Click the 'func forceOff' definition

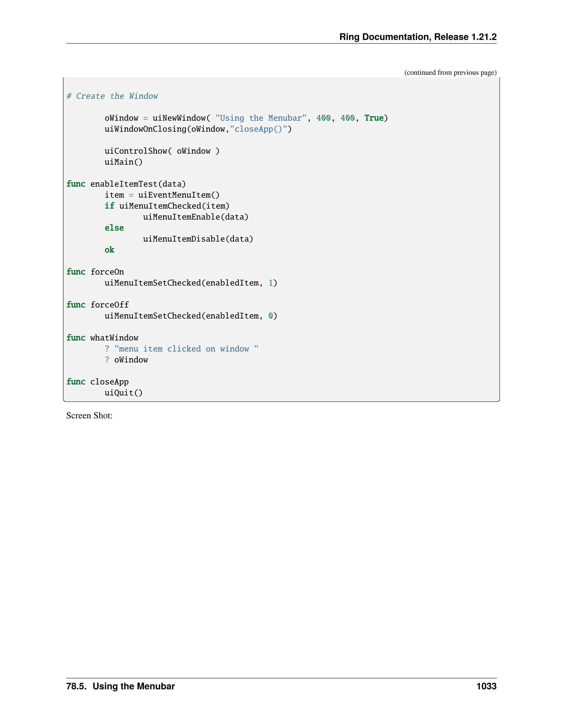pyautogui.click(x=97, y=305)
